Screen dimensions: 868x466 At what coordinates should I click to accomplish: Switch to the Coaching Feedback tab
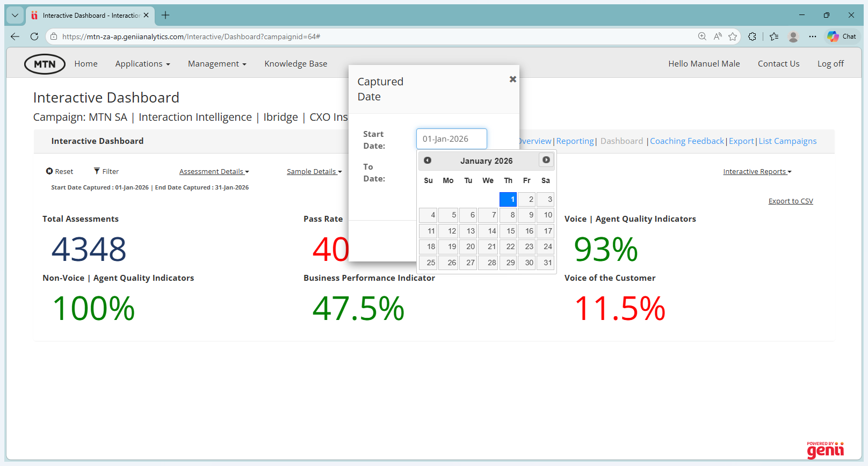[686, 141]
